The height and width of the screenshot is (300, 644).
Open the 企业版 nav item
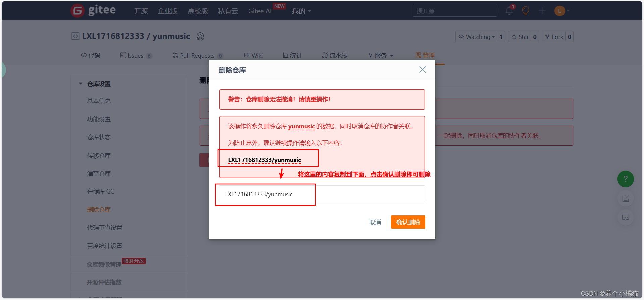pos(168,11)
